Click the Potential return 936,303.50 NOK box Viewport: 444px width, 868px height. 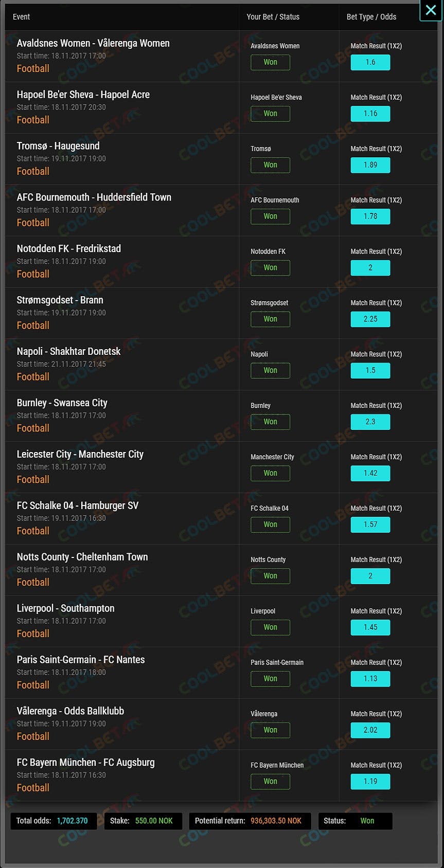coord(250,821)
